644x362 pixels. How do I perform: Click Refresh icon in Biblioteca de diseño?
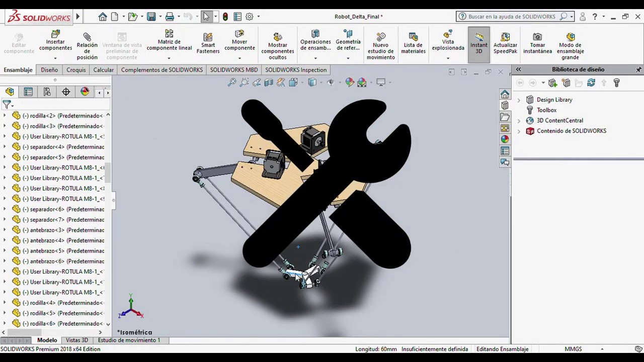[591, 82]
